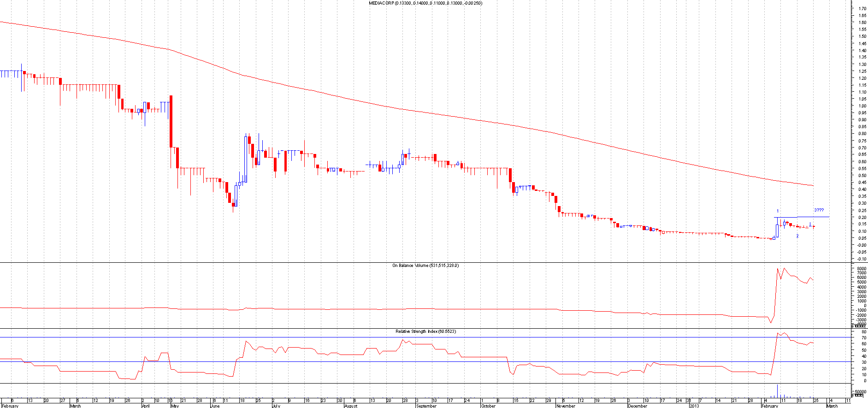Click the blue '3???' annotation text
Image resolution: width=868 pixels, height=408 pixels.
click(819, 210)
